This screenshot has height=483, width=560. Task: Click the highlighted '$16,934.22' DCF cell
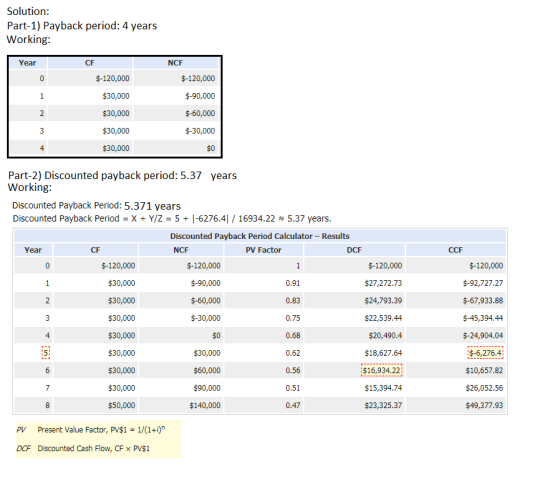[382, 370]
